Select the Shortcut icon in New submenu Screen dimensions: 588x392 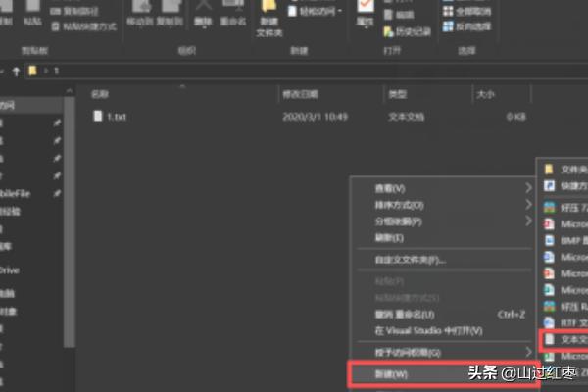click(x=549, y=185)
